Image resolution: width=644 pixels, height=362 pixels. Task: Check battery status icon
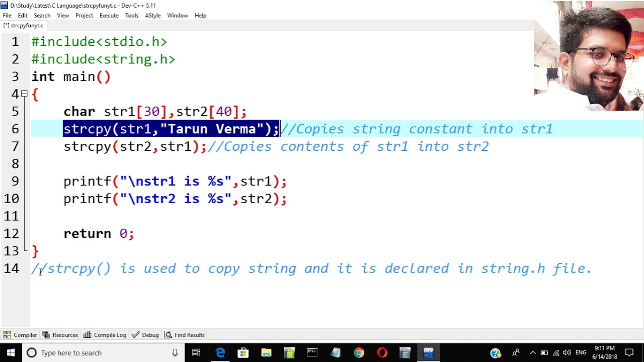[x=544, y=353]
